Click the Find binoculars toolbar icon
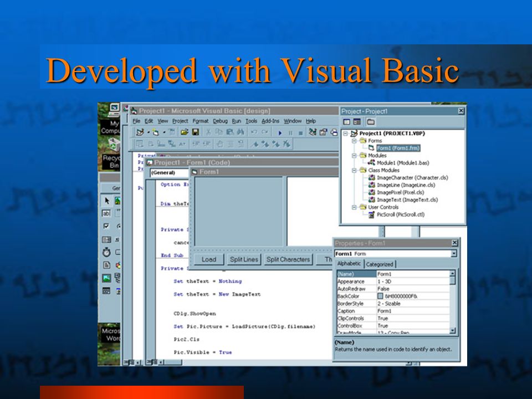Image resolution: width=532 pixels, height=399 pixels. (x=241, y=132)
